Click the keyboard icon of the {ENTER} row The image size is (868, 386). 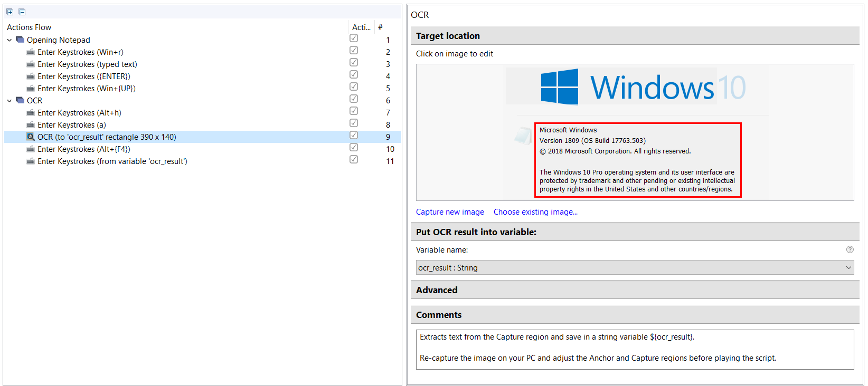click(x=31, y=76)
